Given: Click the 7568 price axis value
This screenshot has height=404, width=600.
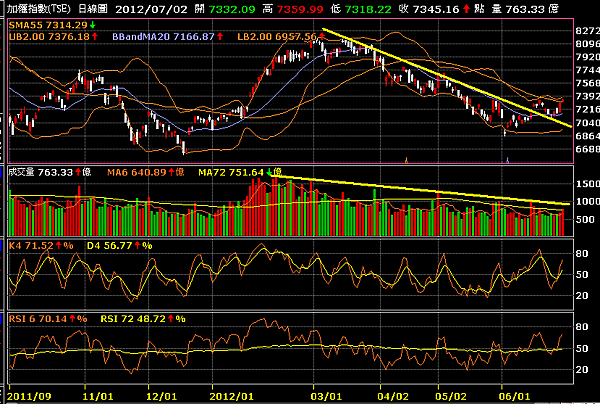Looking at the screenshot, I should tap(587, 83).
